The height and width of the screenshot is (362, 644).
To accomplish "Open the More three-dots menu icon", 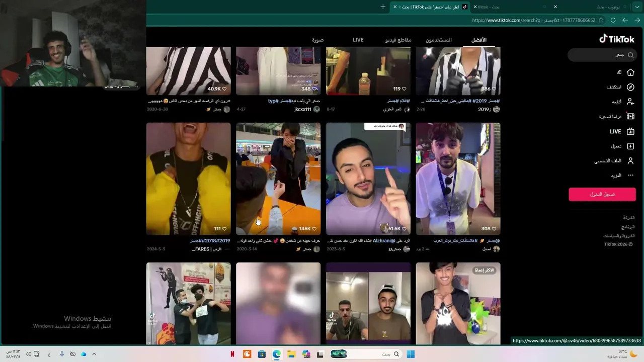I will click(630, 175).
